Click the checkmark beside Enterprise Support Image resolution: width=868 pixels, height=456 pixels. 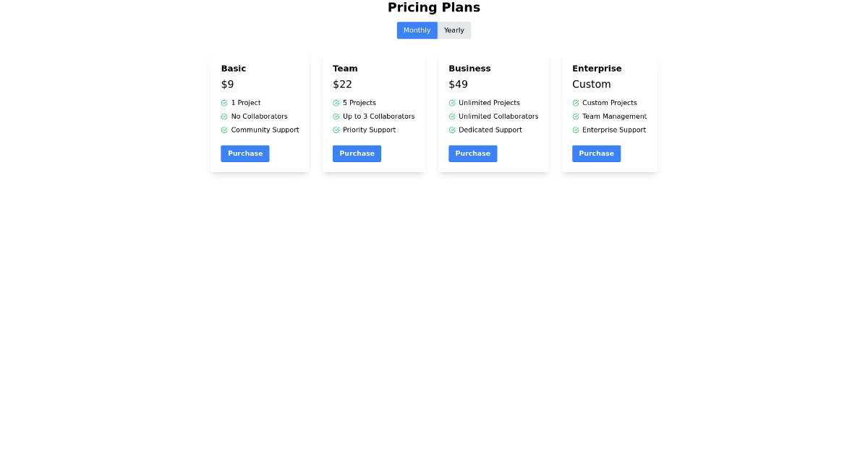tap(576, 130)
